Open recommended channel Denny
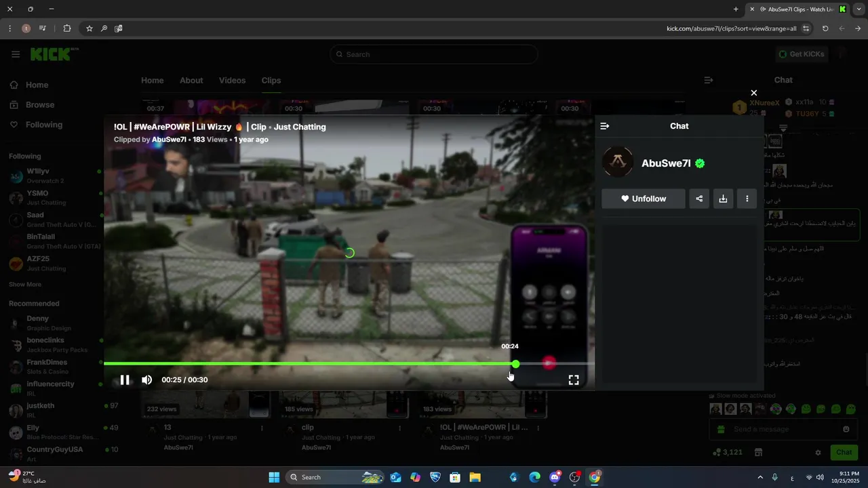868x488 pixels. pos(54,323)
